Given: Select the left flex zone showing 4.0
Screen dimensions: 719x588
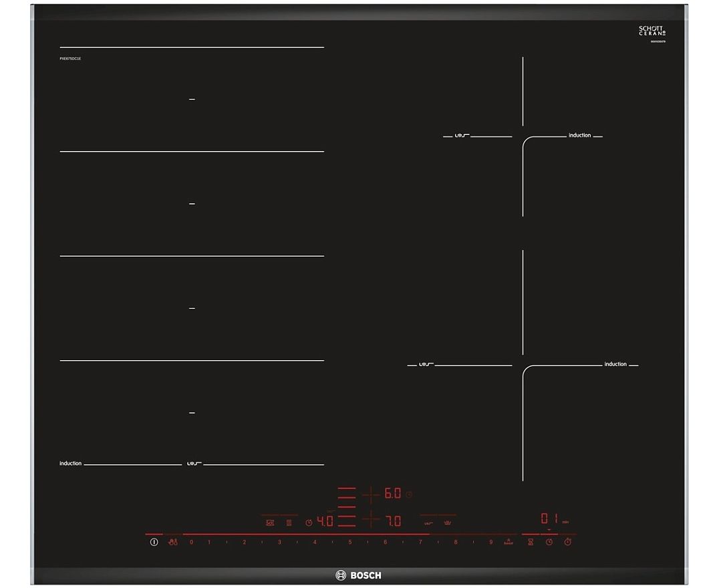Looking at the screenshot, I should click(x=325, y=522).
